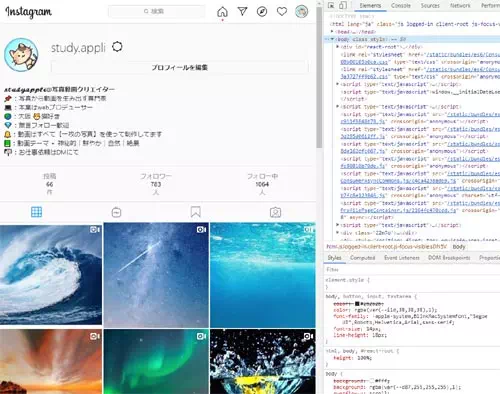Open the DOM Breakpoints pane tab
Screen dimensions: 500x394
449,258
